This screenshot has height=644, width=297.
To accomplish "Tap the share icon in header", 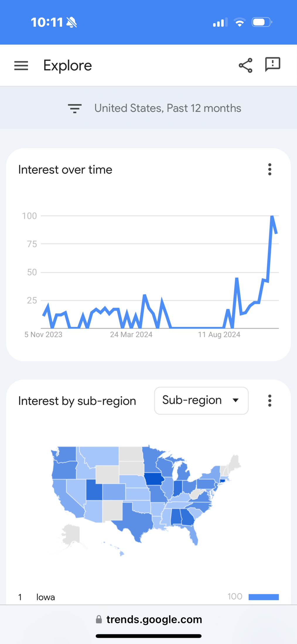I will (x=245, y=65).
